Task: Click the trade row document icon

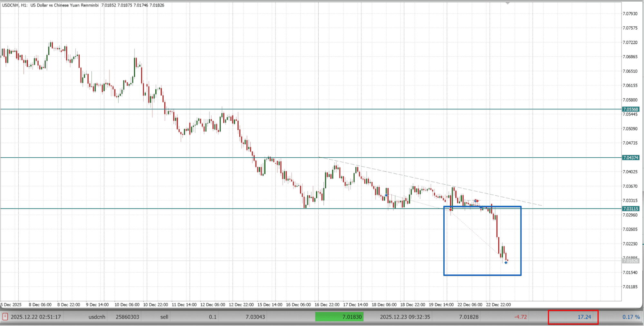Action: pyautogui.click(x=5, y=317)
